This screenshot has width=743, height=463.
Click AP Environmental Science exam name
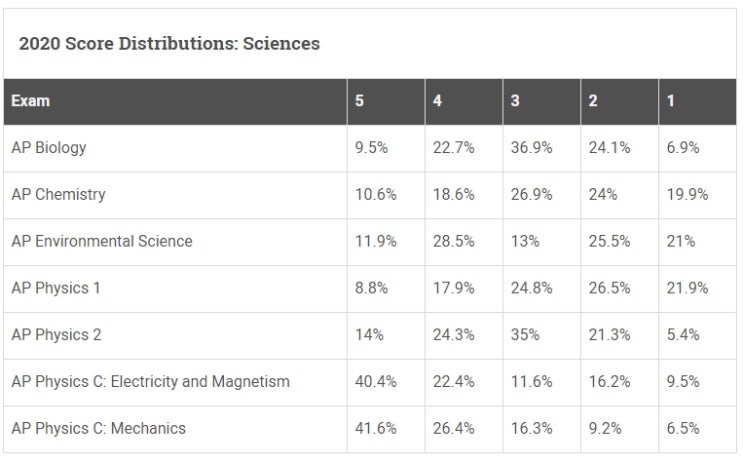(x=102, y=241)
